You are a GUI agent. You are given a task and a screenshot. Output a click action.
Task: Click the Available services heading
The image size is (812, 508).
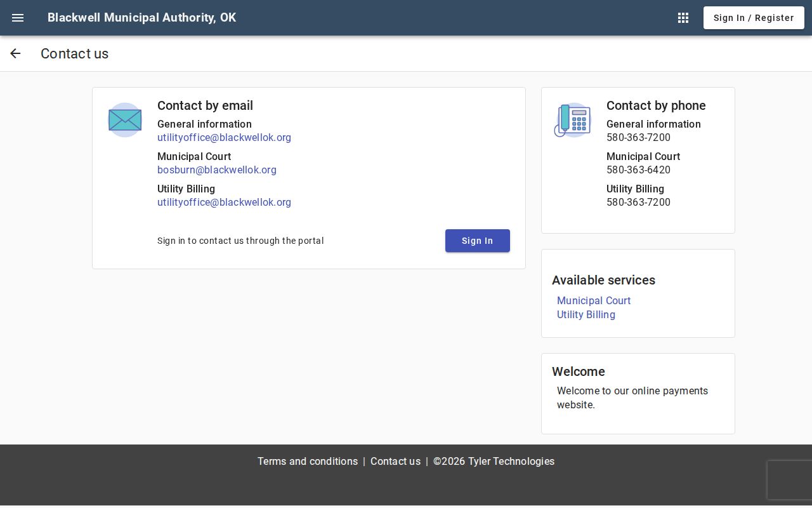pos(603,280)
